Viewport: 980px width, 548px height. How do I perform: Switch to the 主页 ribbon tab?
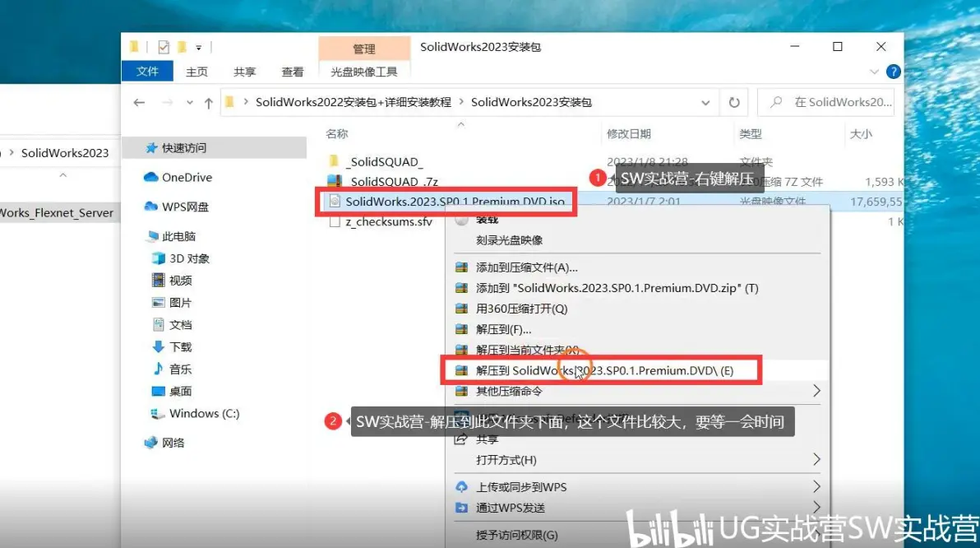click(196, 72)
